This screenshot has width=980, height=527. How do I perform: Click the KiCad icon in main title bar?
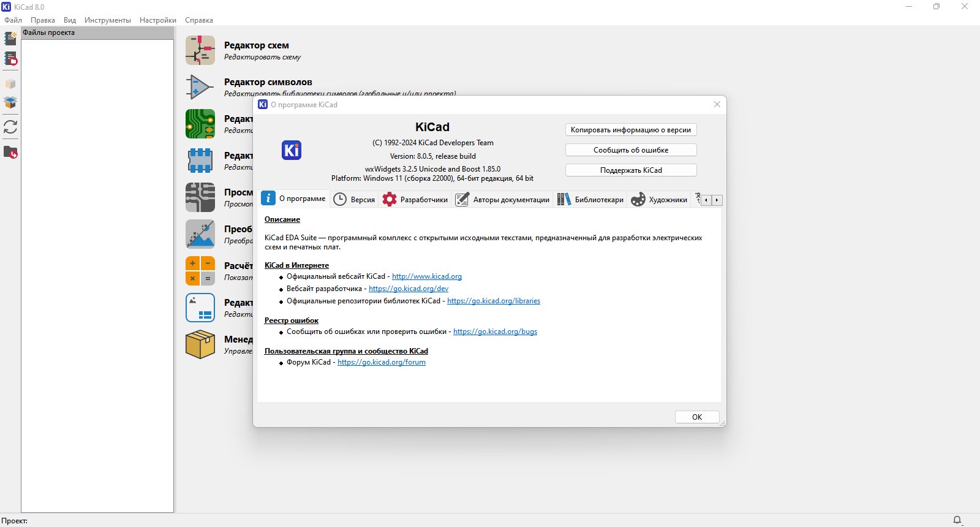(x=7, y=7)
